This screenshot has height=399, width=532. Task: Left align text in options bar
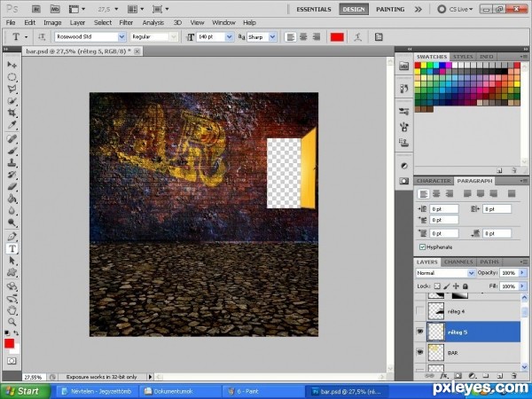tap(291, 37)
